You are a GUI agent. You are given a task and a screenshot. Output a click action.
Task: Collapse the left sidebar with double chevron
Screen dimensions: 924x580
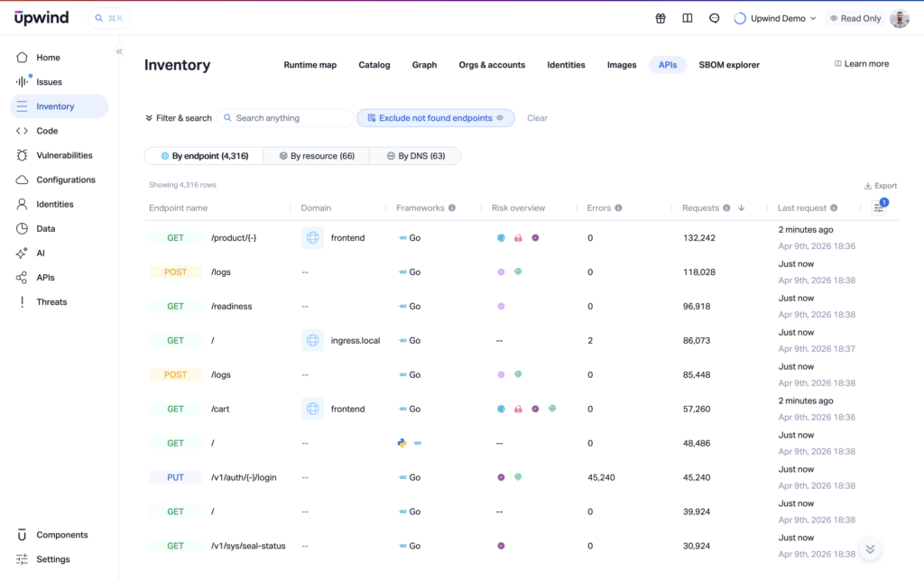click(x=119, y=51)
